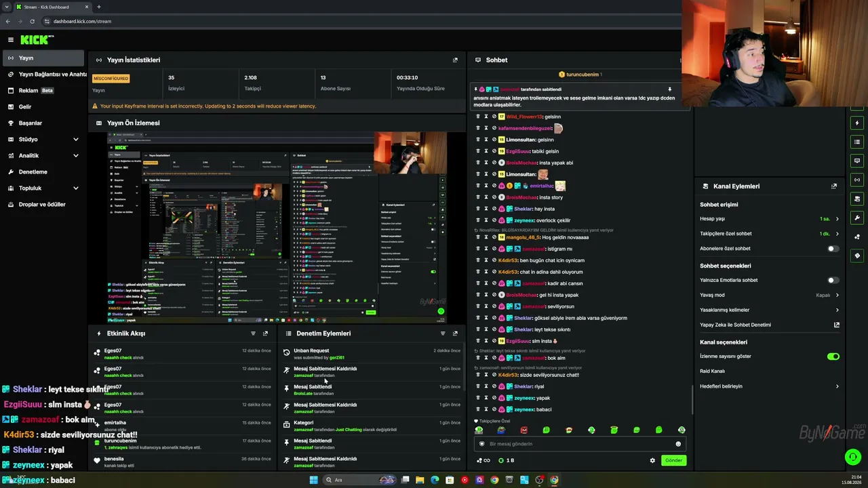
Task: Open Denetleme sidebar page
Action: [x=43, y=172]
